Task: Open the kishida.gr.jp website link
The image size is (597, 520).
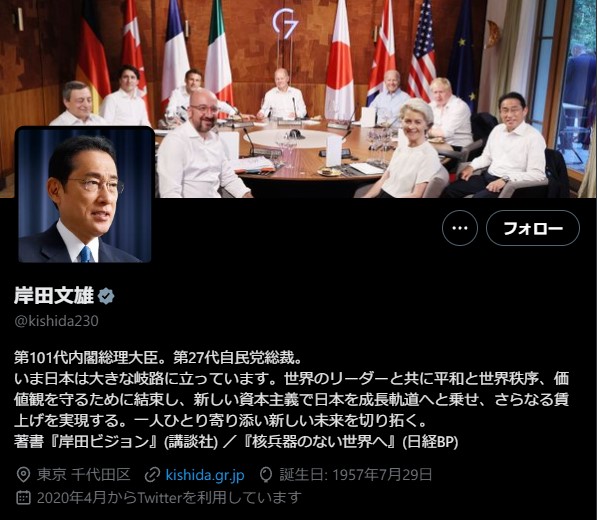Action: [x=205, y=475]
